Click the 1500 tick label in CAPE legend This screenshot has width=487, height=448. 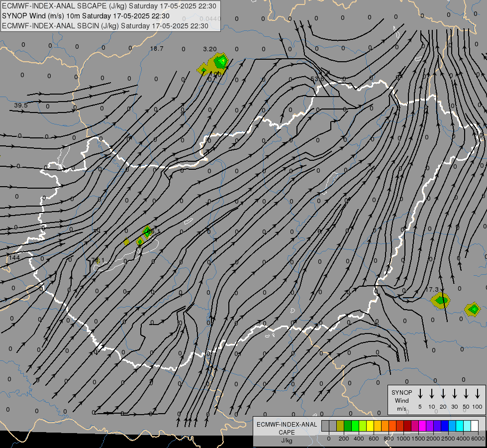pyautogui.click(x=418, y=439)
